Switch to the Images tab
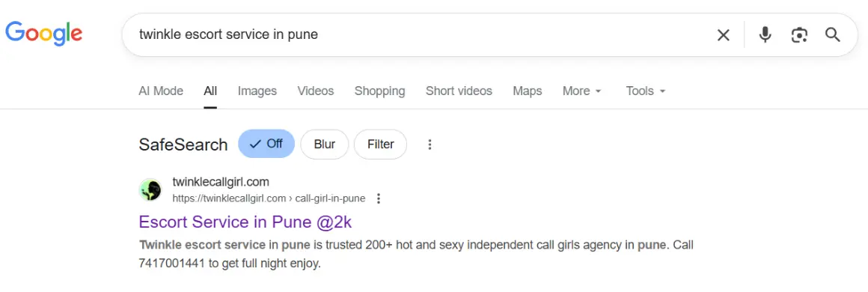The width and height of the screenshot is (868, 292). click(x=257, y=91)
